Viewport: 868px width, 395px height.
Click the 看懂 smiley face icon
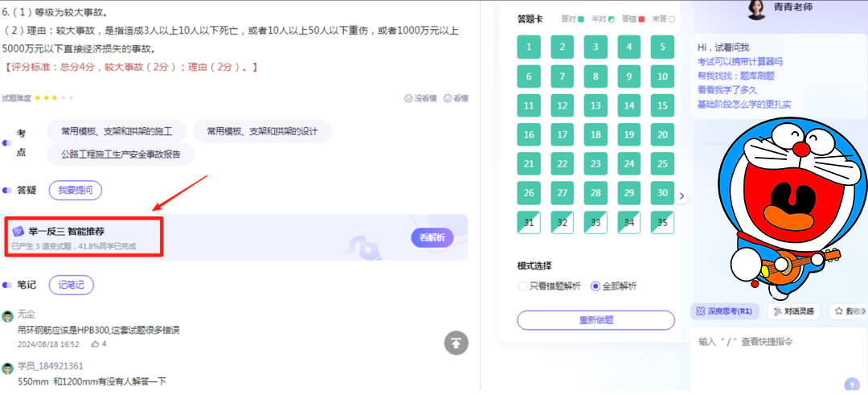(x=448, y=98)
